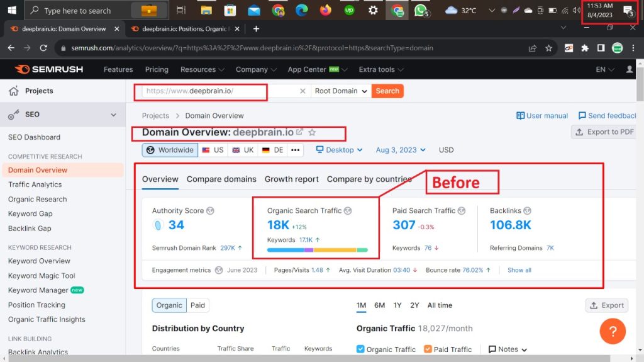Click the Authority Score info icon
The width and height of the screenshot is (644, 362).
click(210, 211)
